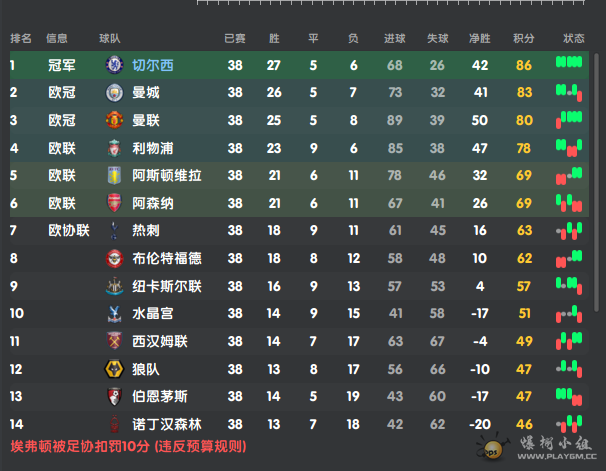This screenshot has height=471, width=606.
Task: Click the Brentford crest icon
Action: 114,258
